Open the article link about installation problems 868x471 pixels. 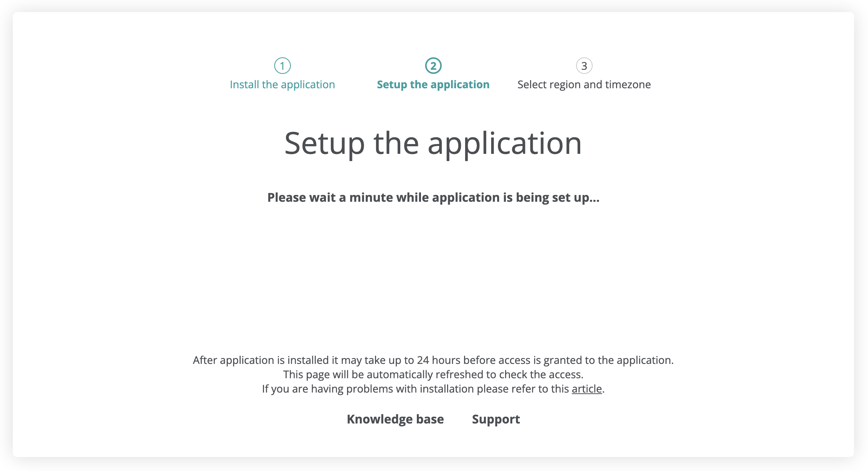coord(587,389)
